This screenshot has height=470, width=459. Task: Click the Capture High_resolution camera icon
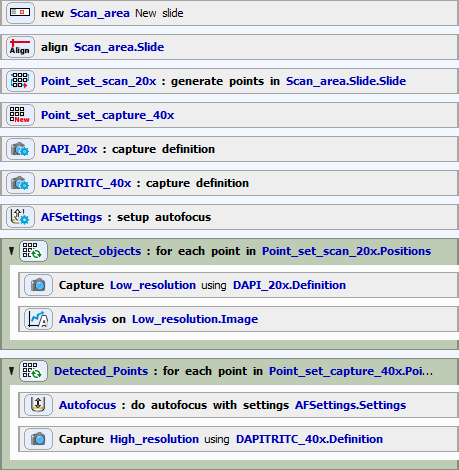tap(38, 439)
